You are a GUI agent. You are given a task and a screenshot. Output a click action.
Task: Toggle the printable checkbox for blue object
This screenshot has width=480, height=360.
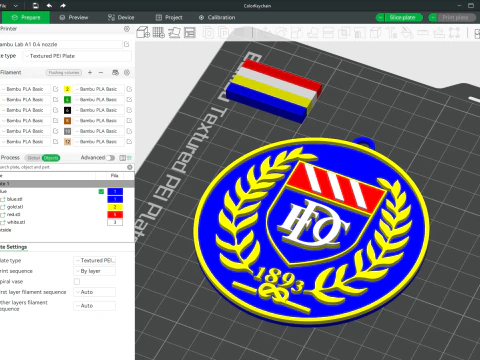coord(101,191)
